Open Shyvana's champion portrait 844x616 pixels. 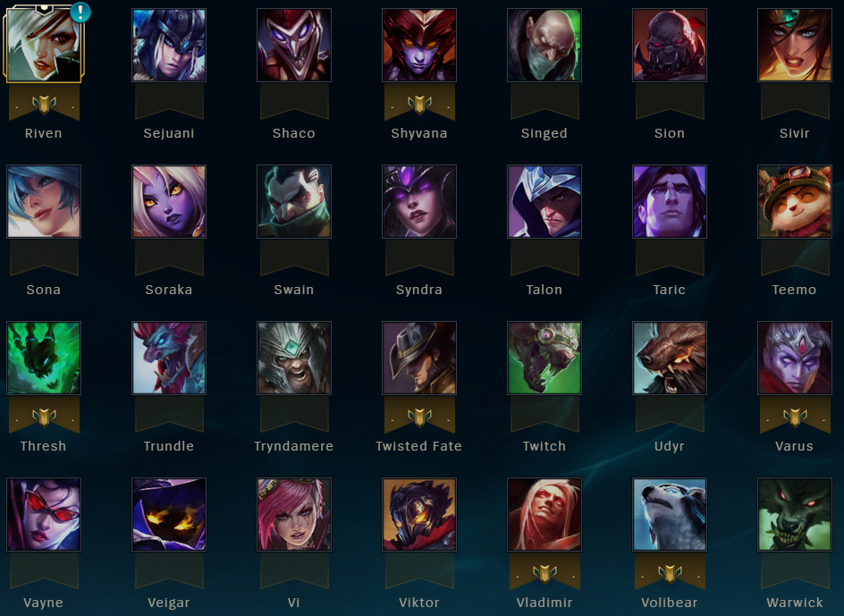[419, 46]
